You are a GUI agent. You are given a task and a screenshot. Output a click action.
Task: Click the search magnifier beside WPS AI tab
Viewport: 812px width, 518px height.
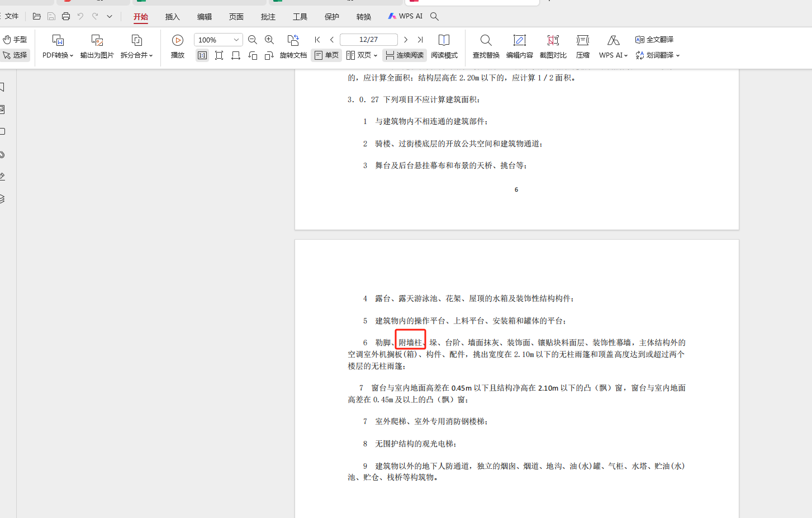pos(434,16)
